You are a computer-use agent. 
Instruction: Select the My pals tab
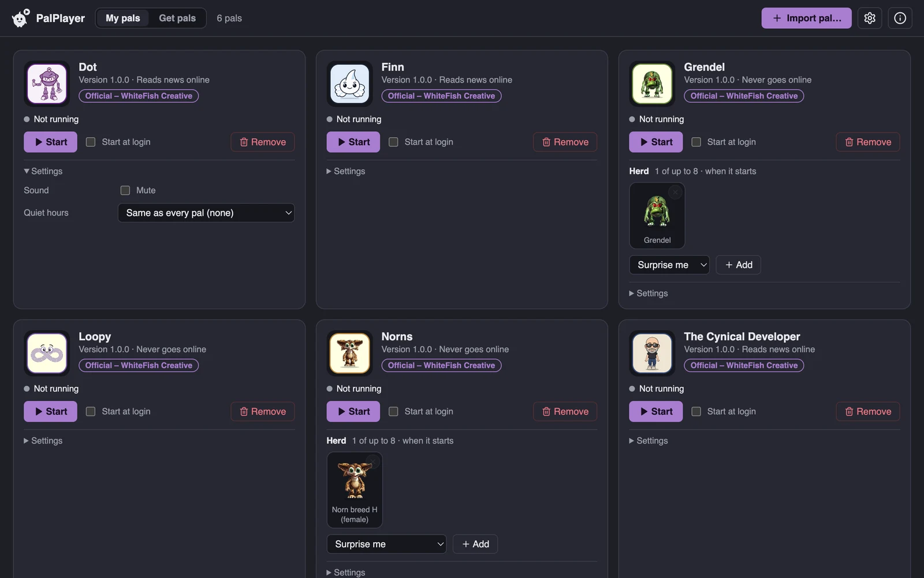[122, 18]
